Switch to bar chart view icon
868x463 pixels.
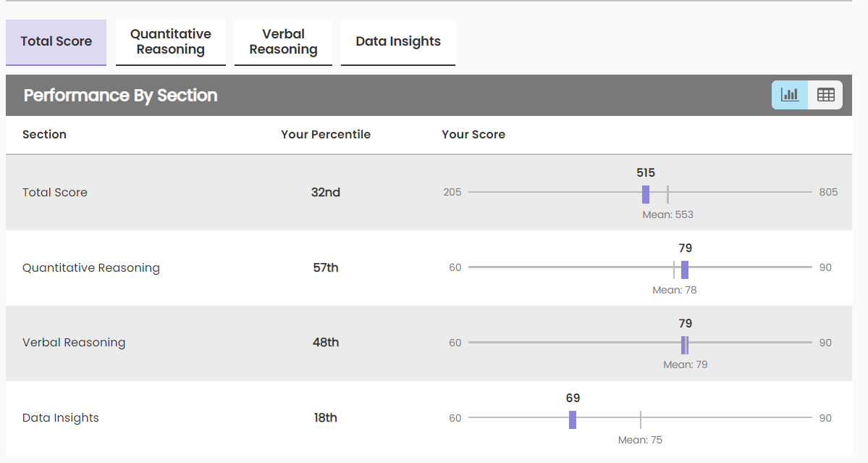pos(790,95)
